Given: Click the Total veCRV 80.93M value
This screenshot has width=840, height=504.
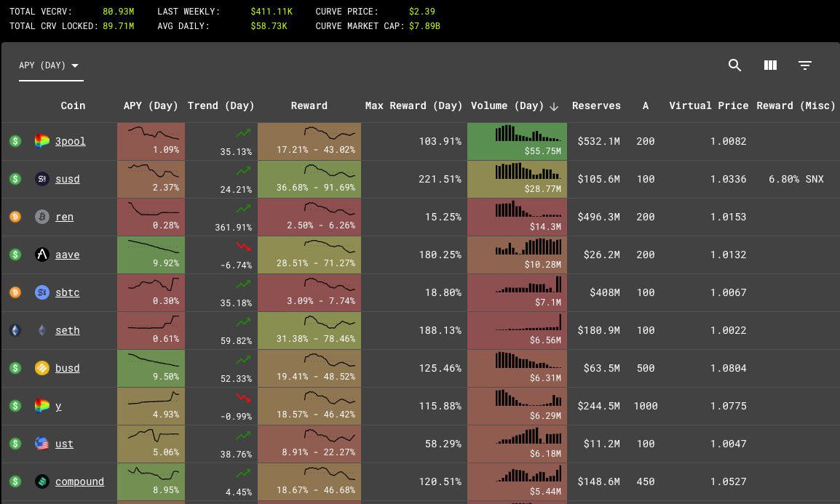Looking at the screenshot, I should click(x=119, y=11).
